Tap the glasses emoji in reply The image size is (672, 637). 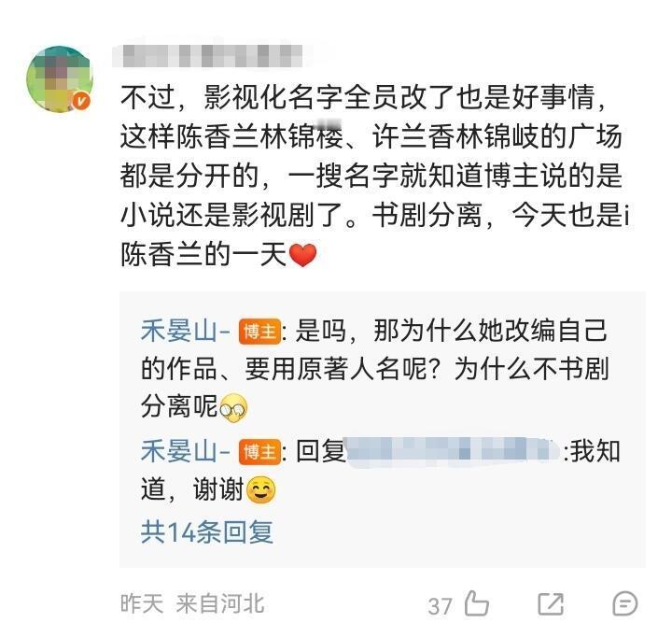click(x=233, y=407)
